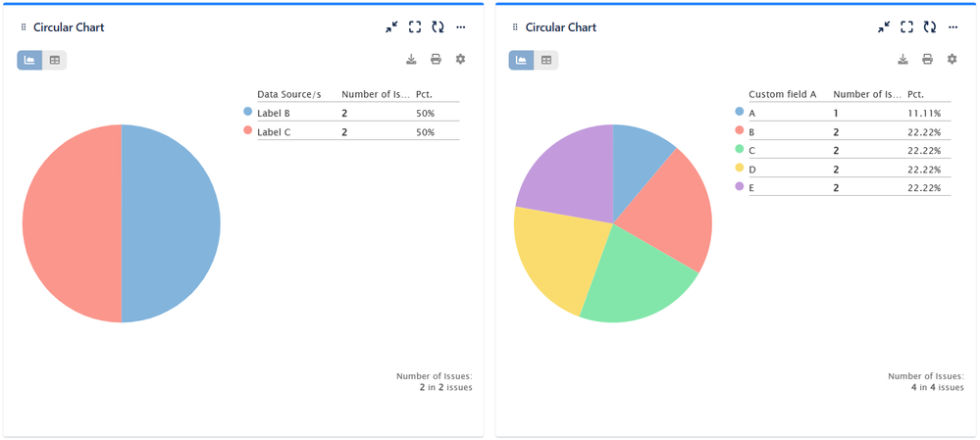Image resolution: width=980 pixels, height=440 pixels.
Task: Maximize the right Circular Chart gadget to fullscreen
Action: point(906,26)
